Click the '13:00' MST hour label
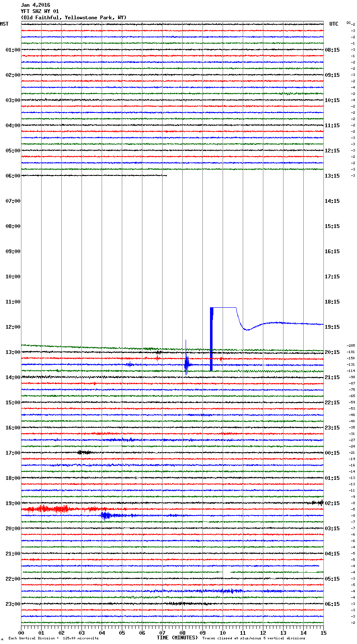Viewport: 357px width, 644px height. (13, 352)
